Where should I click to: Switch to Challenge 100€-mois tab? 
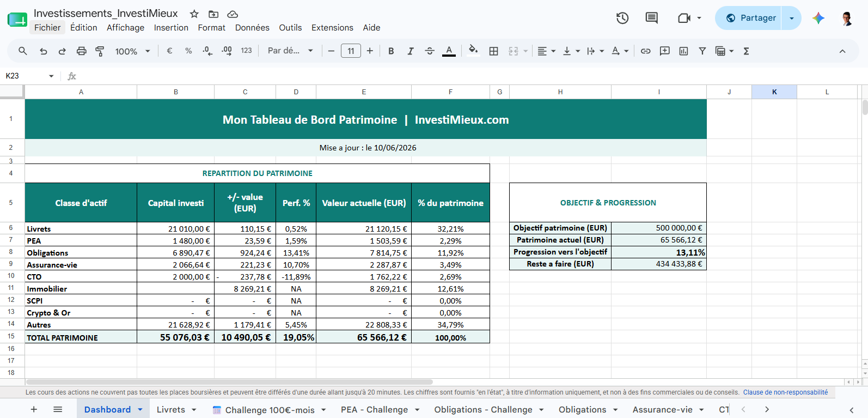(x=270, y=409)
